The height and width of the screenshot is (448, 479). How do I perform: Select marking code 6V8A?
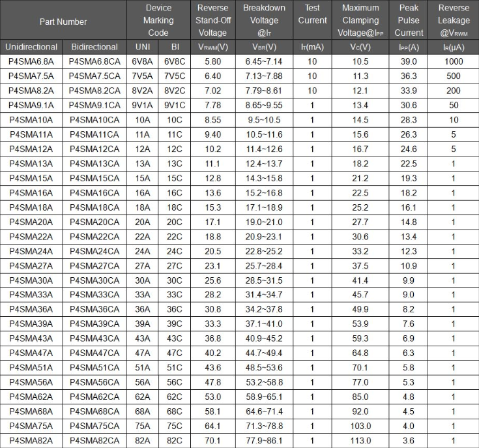142,62
